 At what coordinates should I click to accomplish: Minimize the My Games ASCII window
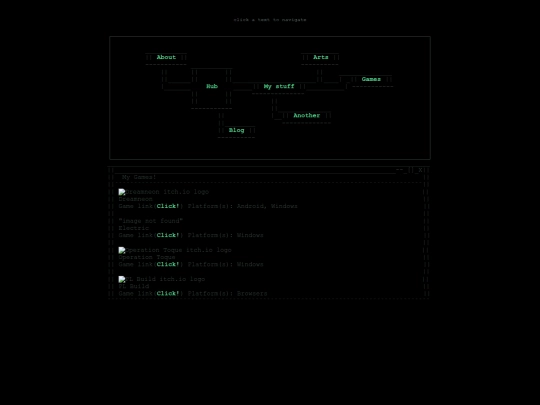[399, 170]
